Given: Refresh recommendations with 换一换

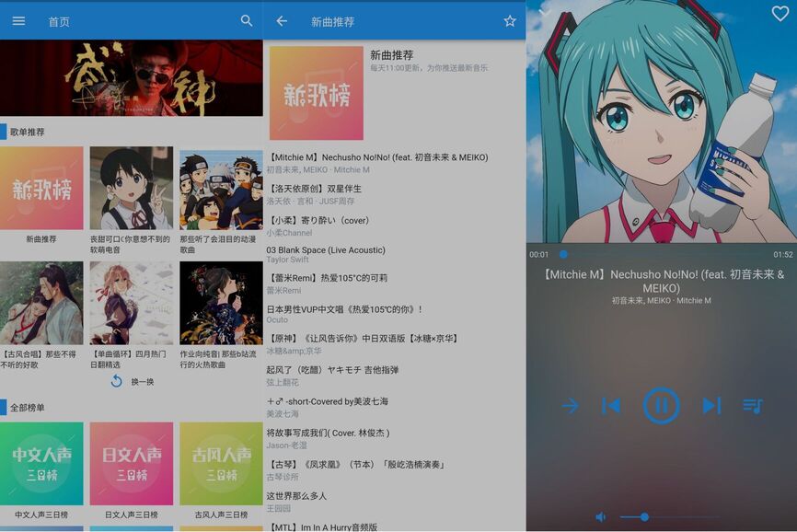Looking at the screenshot, I should 133,382.
